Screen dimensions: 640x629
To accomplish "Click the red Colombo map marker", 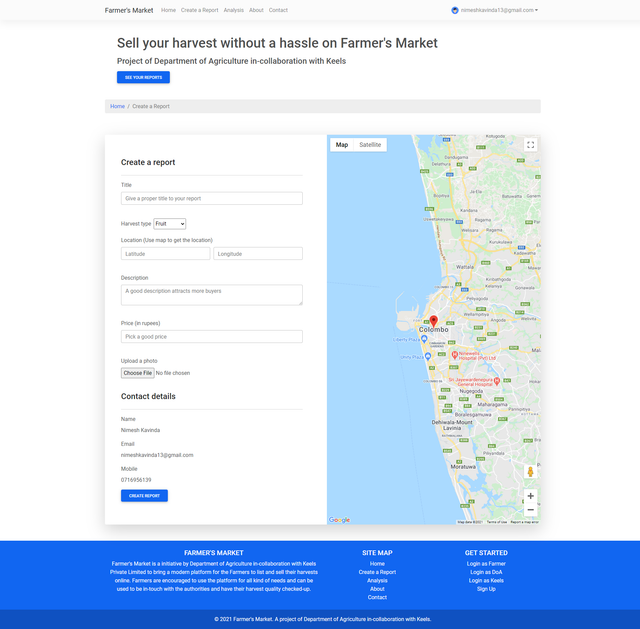I will [433, 321].
